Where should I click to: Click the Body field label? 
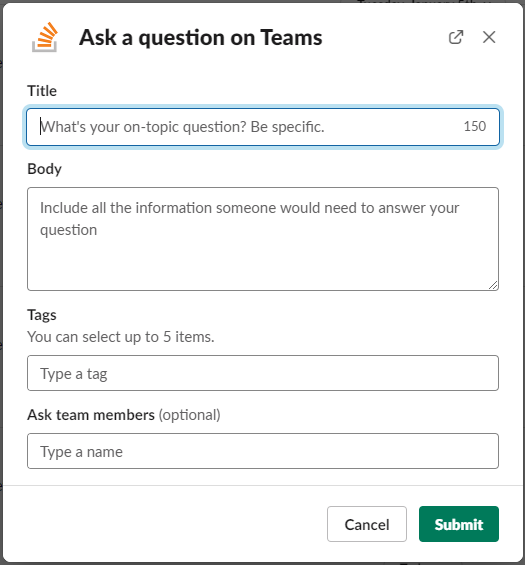(45, 169)
